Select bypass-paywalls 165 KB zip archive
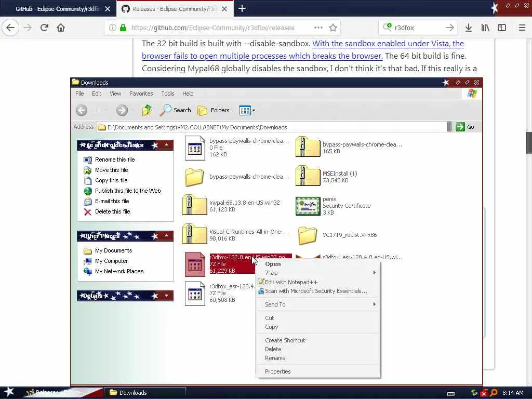The width and height of the screenshot is (532, 399). click(x=308, y=147)
